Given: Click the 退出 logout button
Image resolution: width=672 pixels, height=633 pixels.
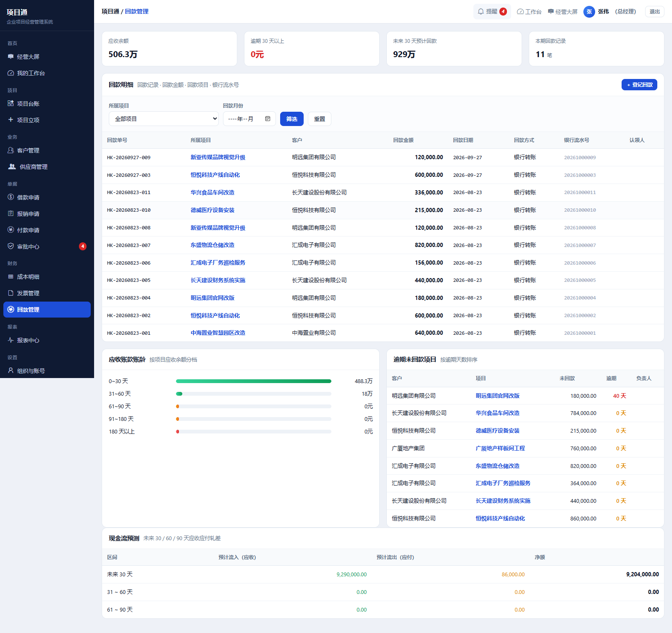Looking at the screenshot, I should pos(655,12).
